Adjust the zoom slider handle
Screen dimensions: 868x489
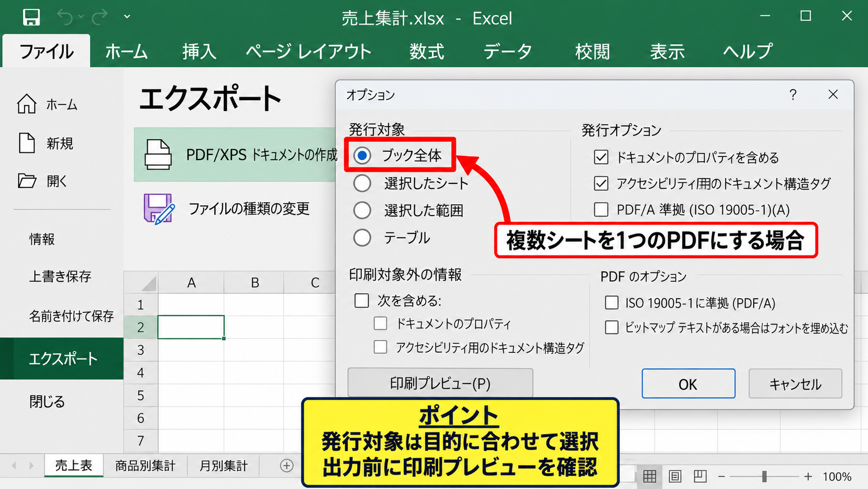pos(764,476)
